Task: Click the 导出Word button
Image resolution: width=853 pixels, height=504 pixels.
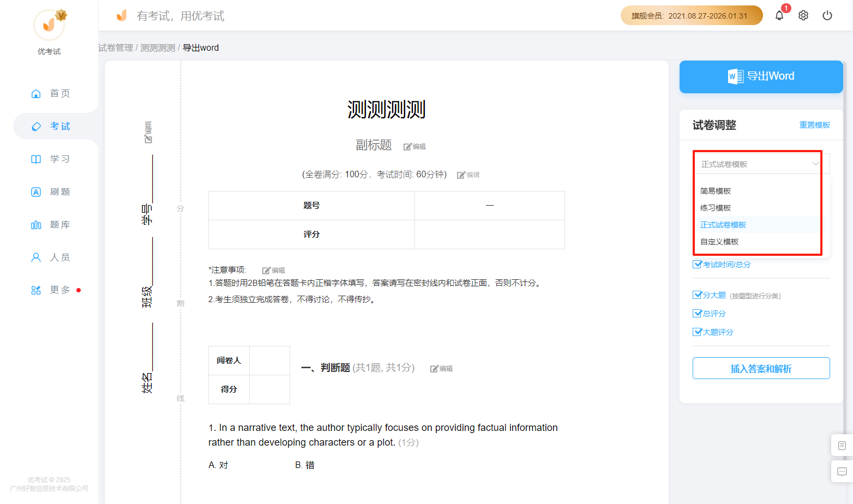Action: pyautogui.click(x=761, y=76)
